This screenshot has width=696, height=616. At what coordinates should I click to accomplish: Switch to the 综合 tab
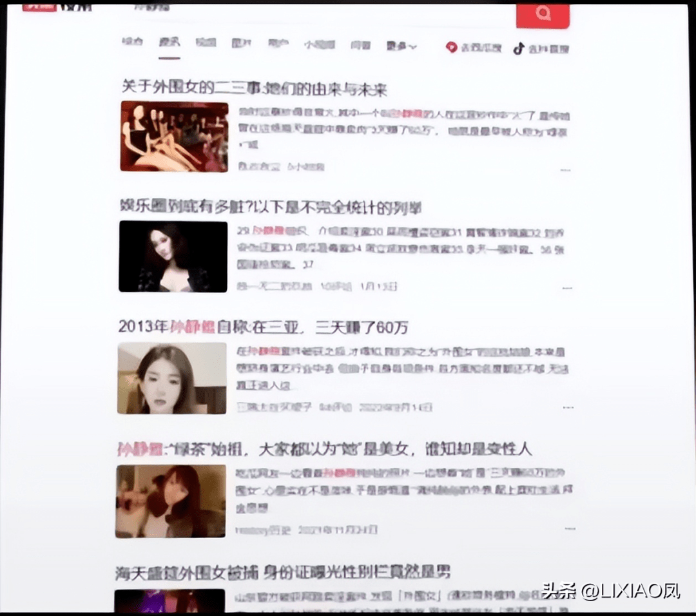point(132,42)
